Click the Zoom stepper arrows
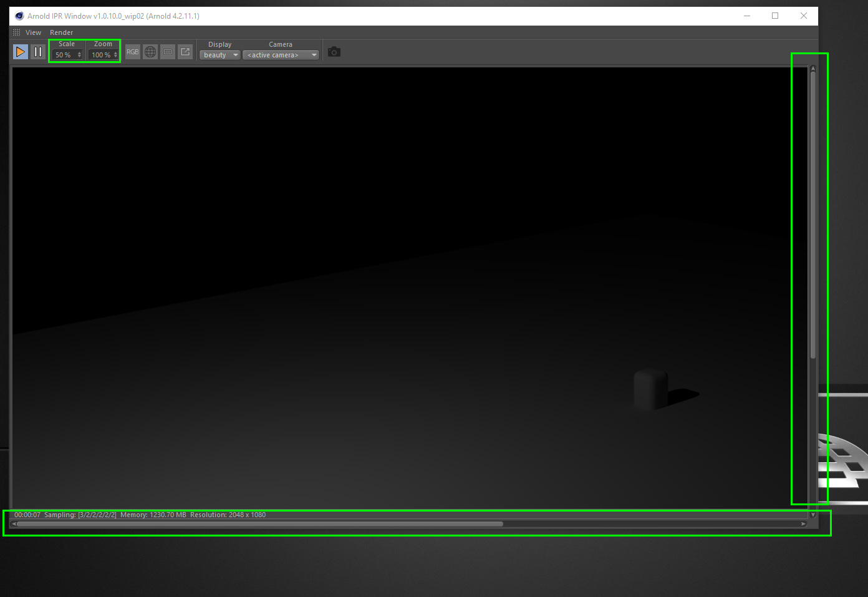The width and height of the screenshot is (868, 597). coord(115,55)
